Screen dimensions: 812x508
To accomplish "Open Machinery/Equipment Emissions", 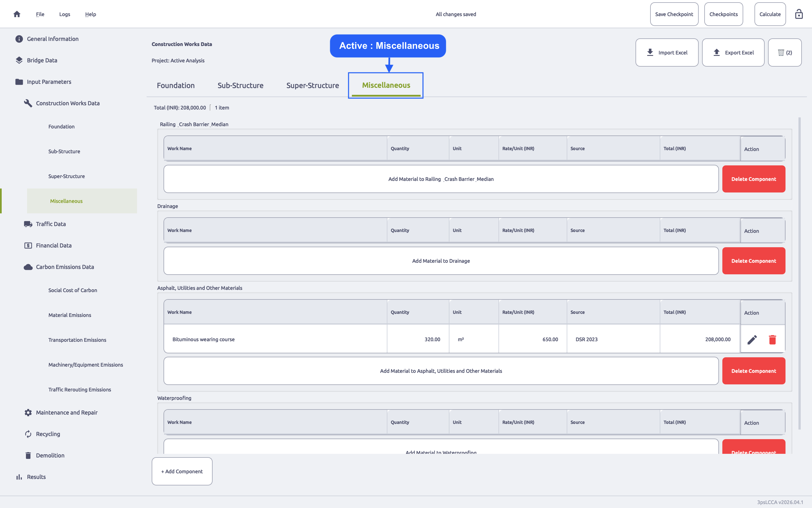I will pos(85,365).
